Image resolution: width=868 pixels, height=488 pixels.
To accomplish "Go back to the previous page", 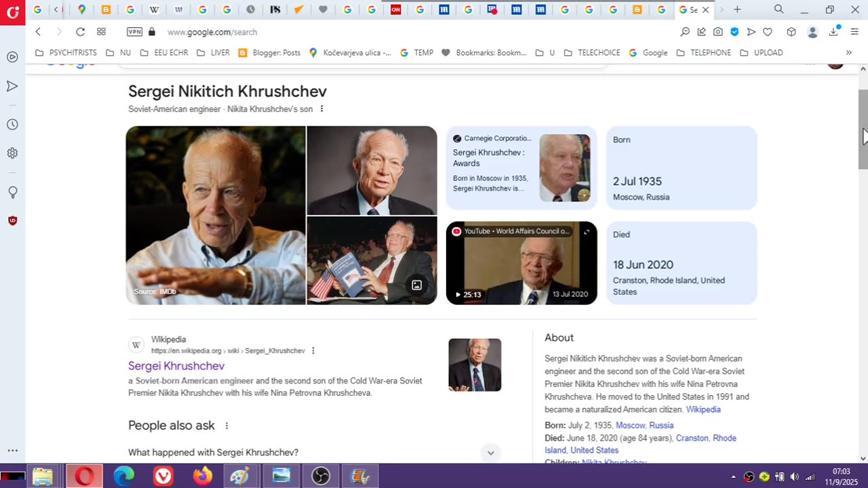I will [x=38, y=32].
